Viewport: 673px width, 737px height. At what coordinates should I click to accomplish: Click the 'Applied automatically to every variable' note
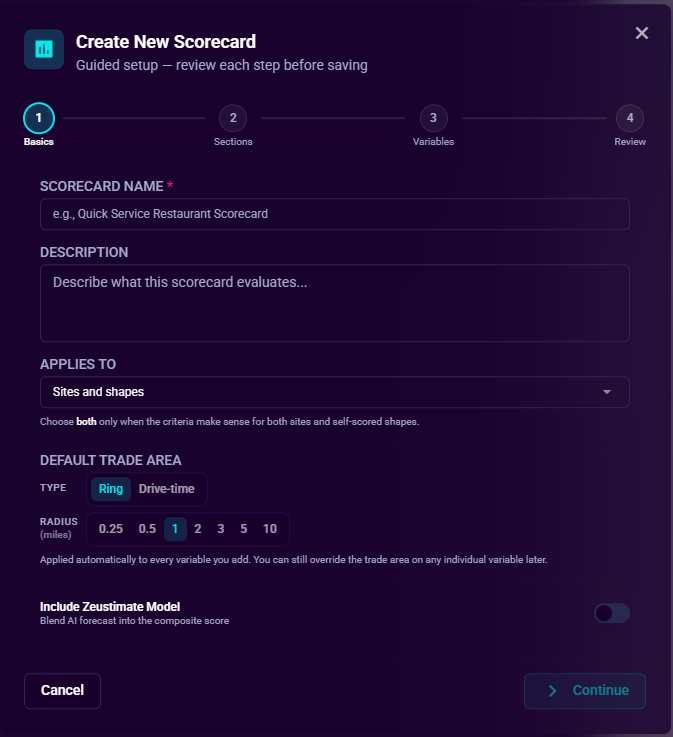click(294, 559)
